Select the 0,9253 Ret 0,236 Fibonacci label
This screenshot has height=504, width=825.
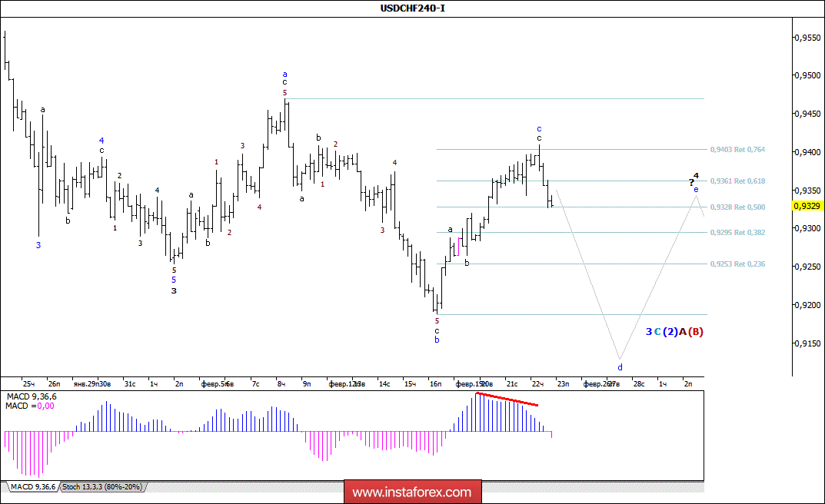(737, 264)
